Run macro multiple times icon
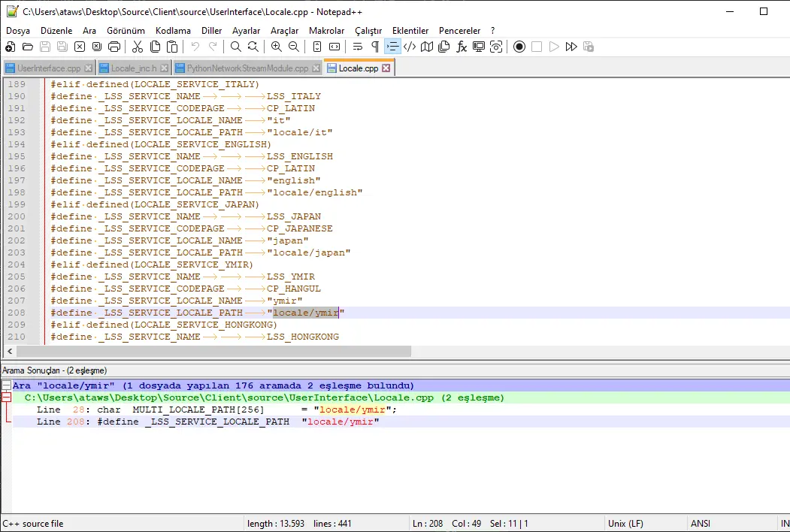790x532 pixels. 571,47
